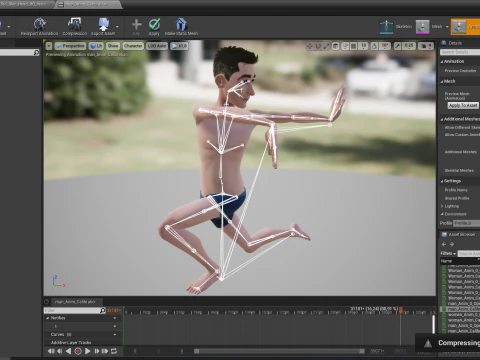Click the search field in left panel

pyautogui.click(x=20, y=53)
